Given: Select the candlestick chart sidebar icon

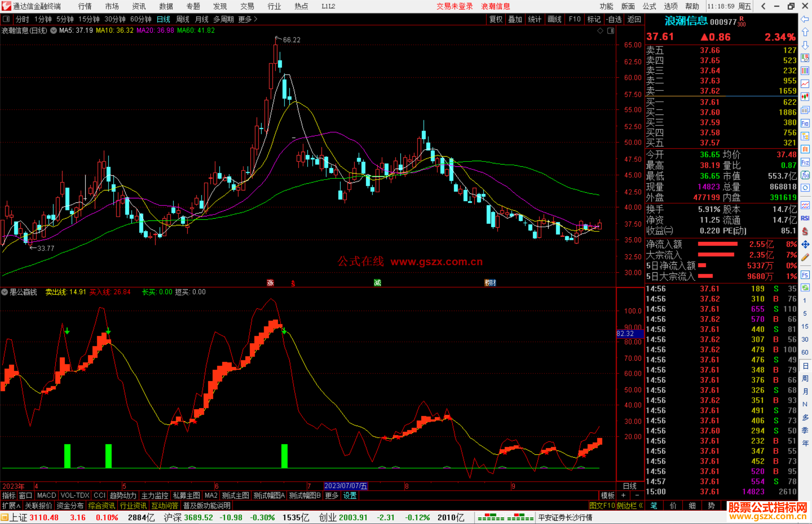Looking at the screenshot, I should coord(805,97).
